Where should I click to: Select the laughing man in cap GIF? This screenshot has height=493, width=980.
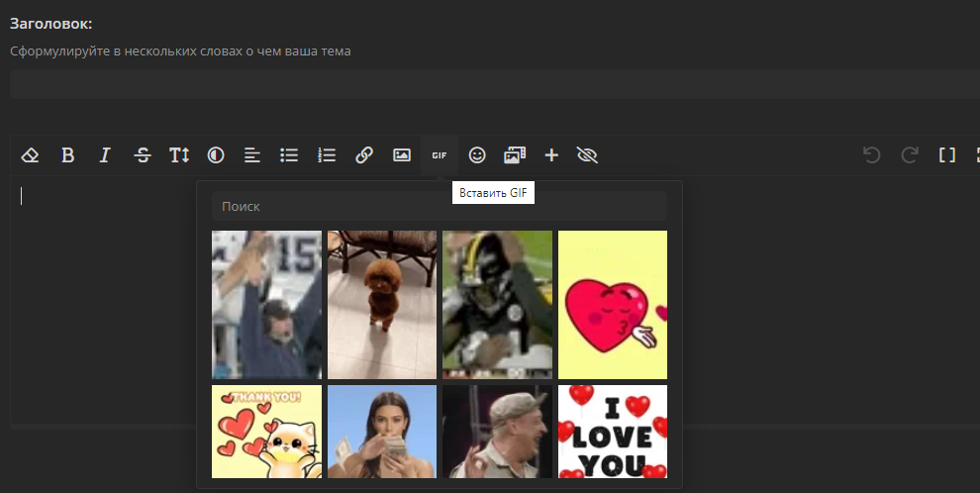(x=498, y=432)
